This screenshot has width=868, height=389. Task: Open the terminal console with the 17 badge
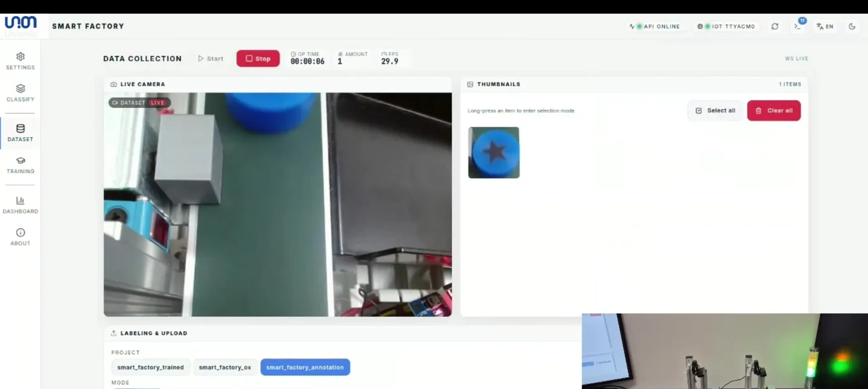pyautogui.click(x=798, y=27)
